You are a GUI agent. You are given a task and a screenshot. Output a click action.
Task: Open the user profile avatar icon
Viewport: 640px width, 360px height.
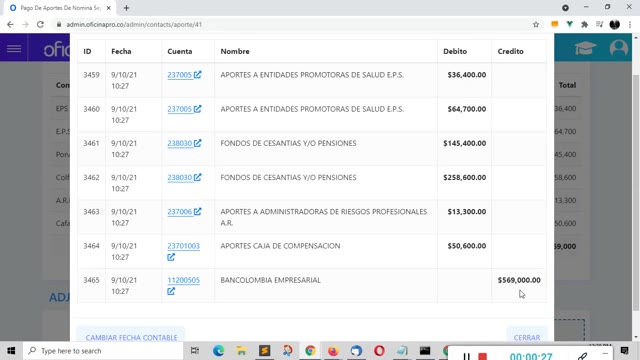pos(619,48)
